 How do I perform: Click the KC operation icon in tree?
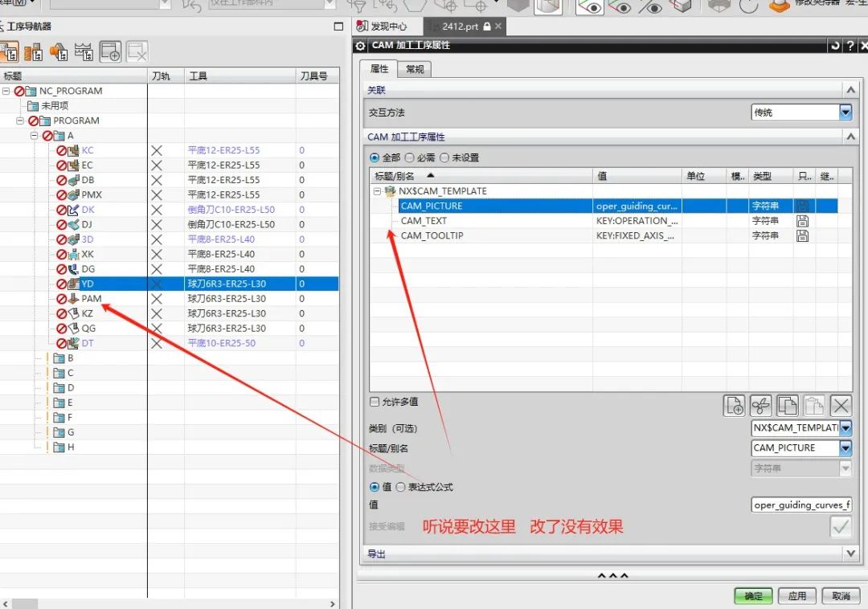point(73,150)
